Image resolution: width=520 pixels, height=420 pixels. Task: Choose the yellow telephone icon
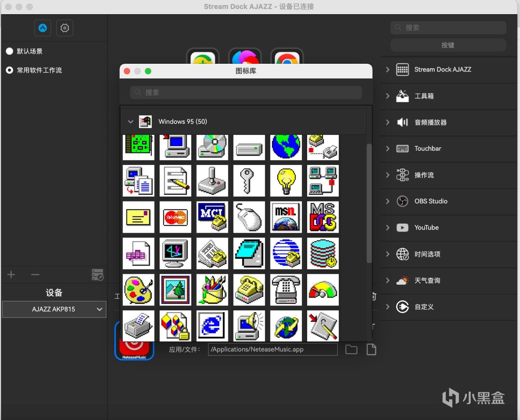pos(249,290)
